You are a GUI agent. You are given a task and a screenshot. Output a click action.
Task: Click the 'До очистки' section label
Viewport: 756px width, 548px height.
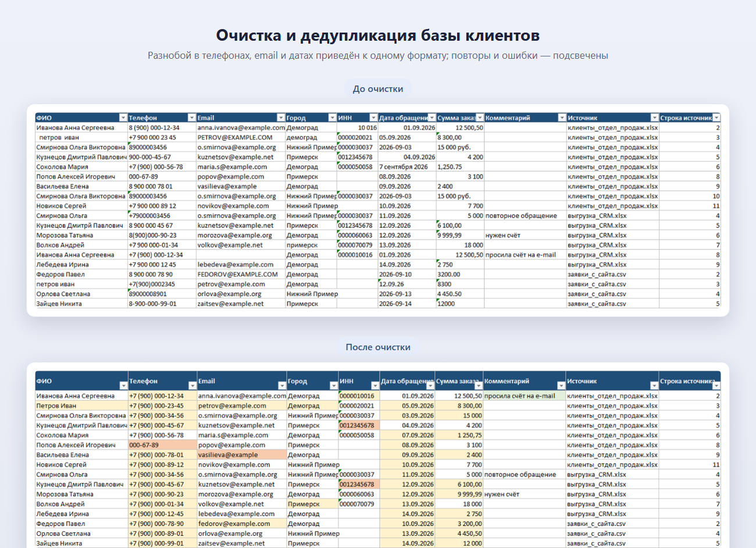click(x=378, y=89)
